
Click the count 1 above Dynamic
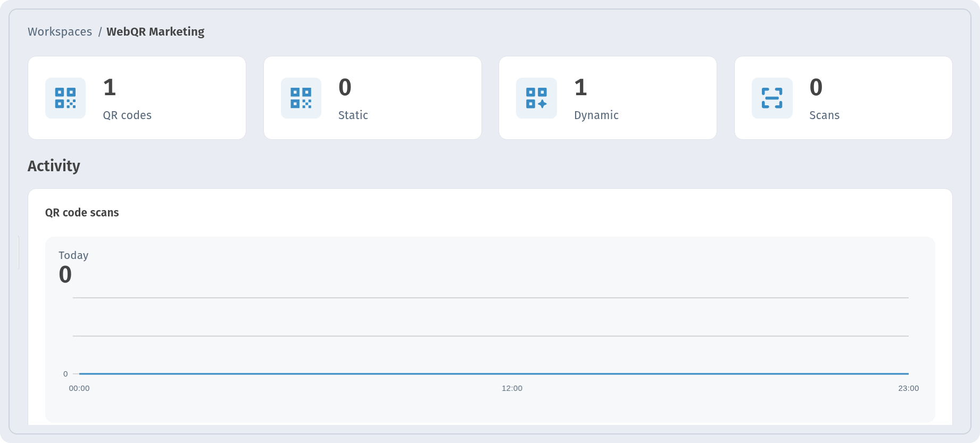coord(580,87)
